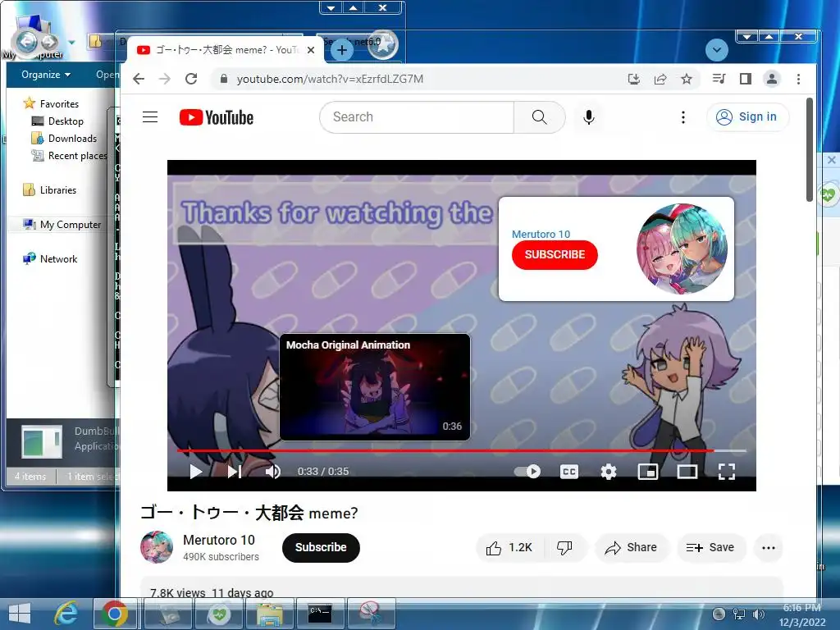
Task: Select Downloads in Explorer sidebar
Action: coord(64,138)
